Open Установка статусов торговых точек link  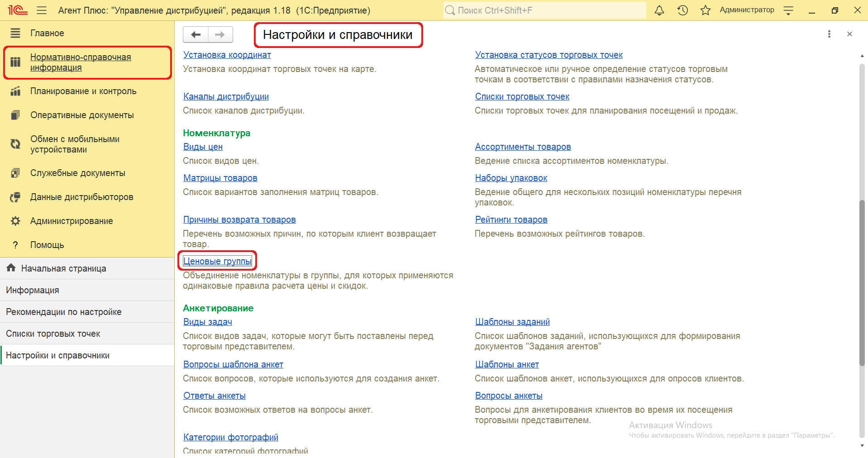pos(549,55)
